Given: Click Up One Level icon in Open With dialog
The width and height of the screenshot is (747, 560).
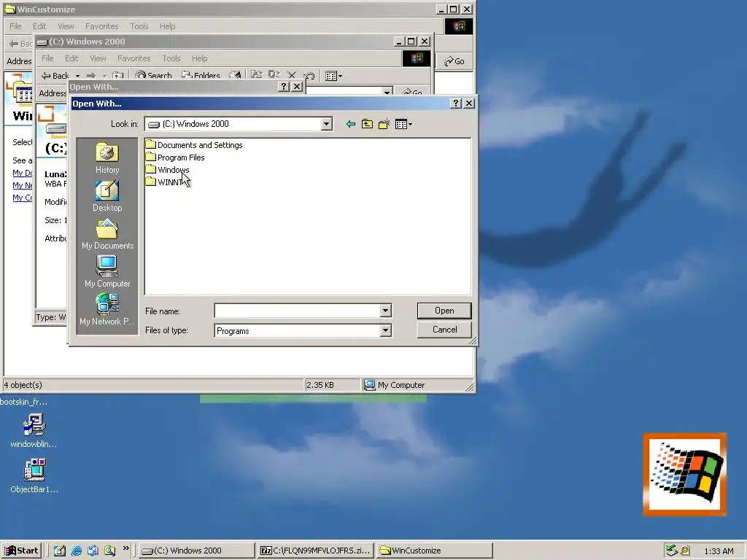Looking at the screenshot, I should pos(367,124).
